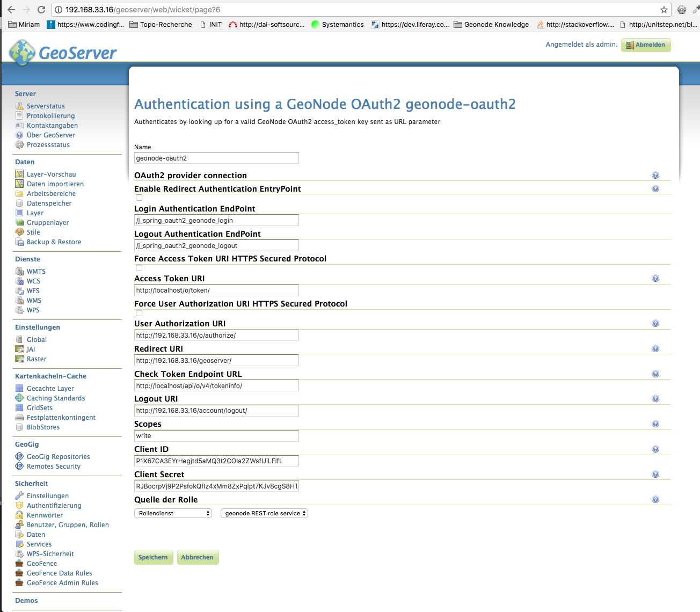The height and width of the screenshot is (612, 700).
Task: Click the Layer-Vorschau map icon
Action: (x=19, y=174)
